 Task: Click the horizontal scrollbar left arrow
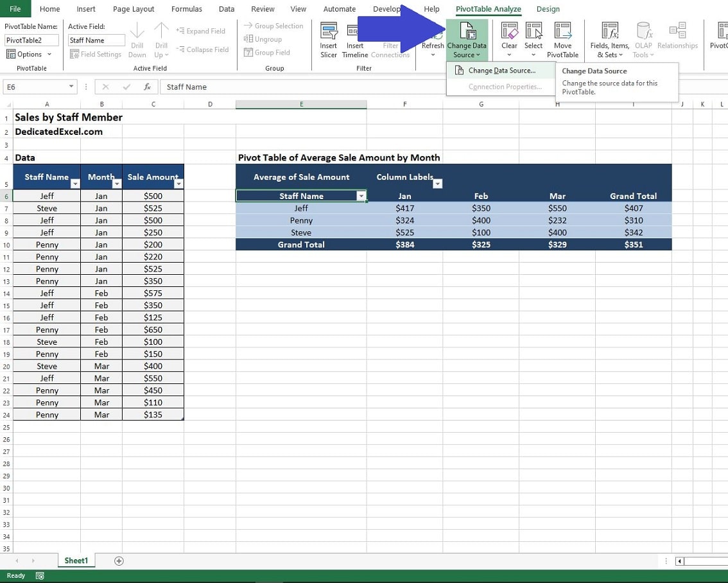click(x=680, y=561)
